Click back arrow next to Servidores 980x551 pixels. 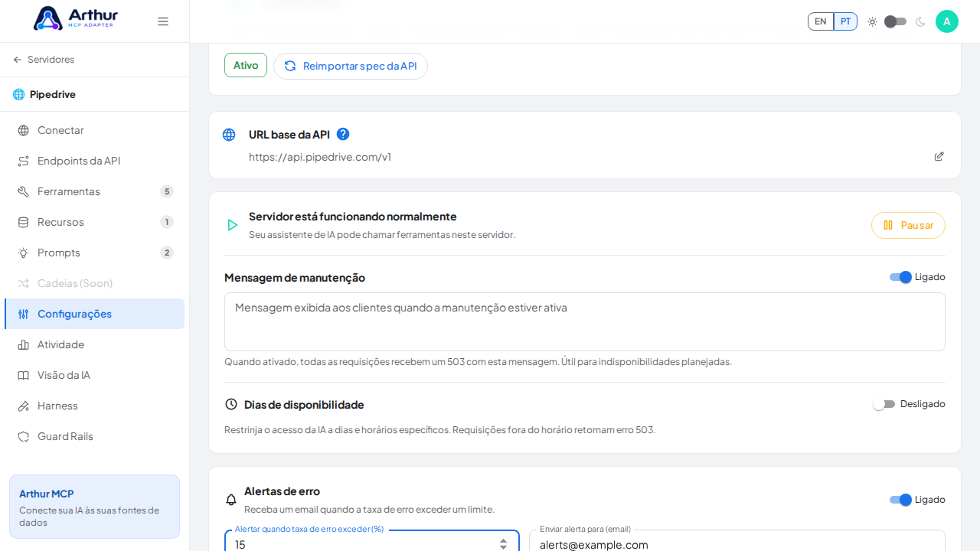click(x=18, y=60)
